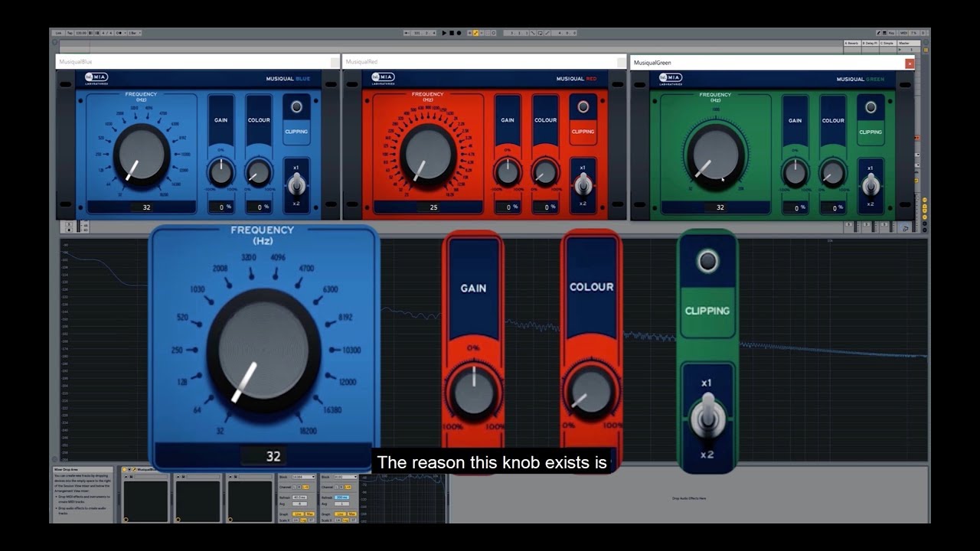Select the 120.00 tempo field
Image resolution: width=980 pixels, height=551 pixels.
(x=81, y=33)
